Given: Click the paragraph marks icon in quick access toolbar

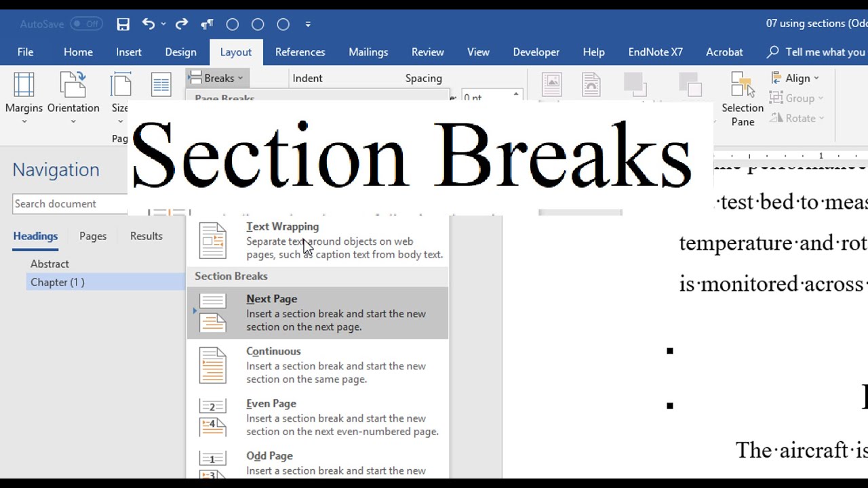Looking at the screenshot, I should [x=208, y=24].
